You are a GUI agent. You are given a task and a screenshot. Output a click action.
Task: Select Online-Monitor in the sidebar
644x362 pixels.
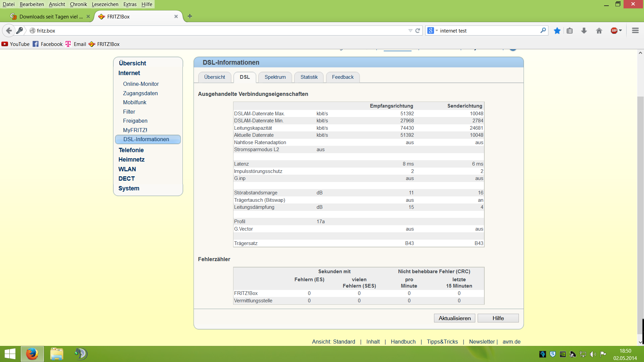click(141, 84)
